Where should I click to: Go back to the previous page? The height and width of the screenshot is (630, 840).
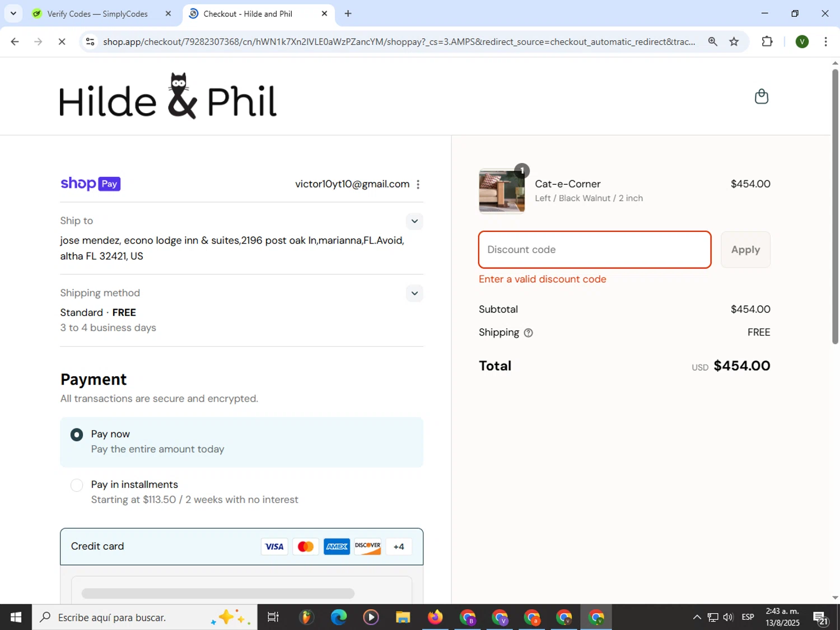pos(15,41)
